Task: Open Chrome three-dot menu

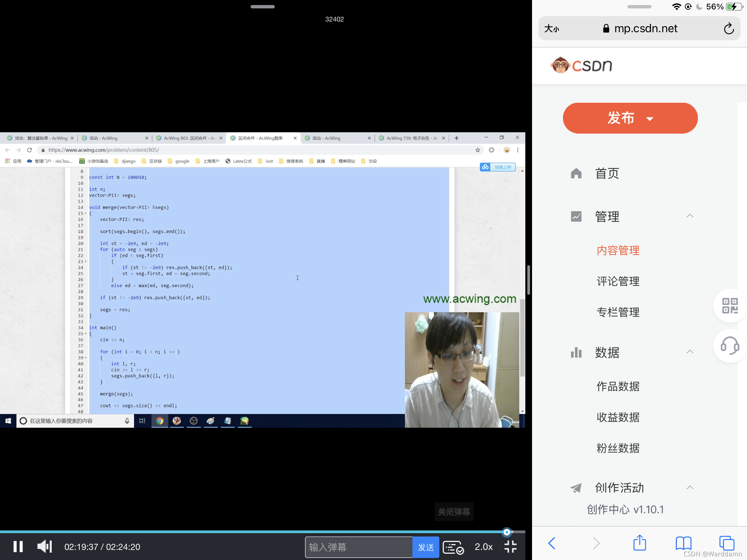Action: (x=517, y=150)
